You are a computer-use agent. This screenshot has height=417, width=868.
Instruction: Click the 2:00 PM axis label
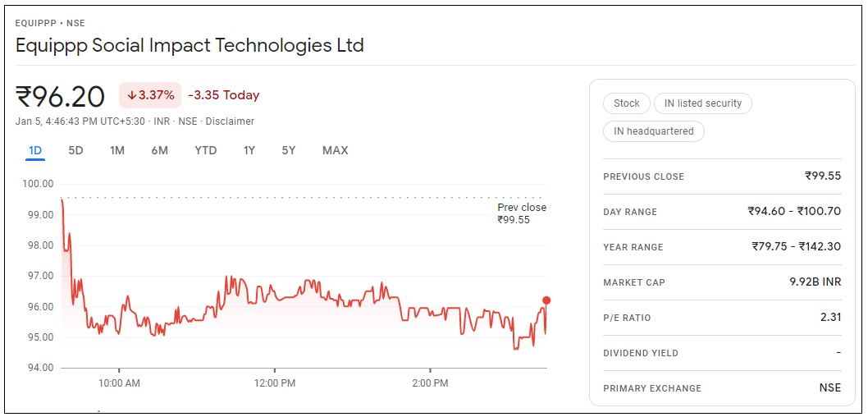coord(430,383)
